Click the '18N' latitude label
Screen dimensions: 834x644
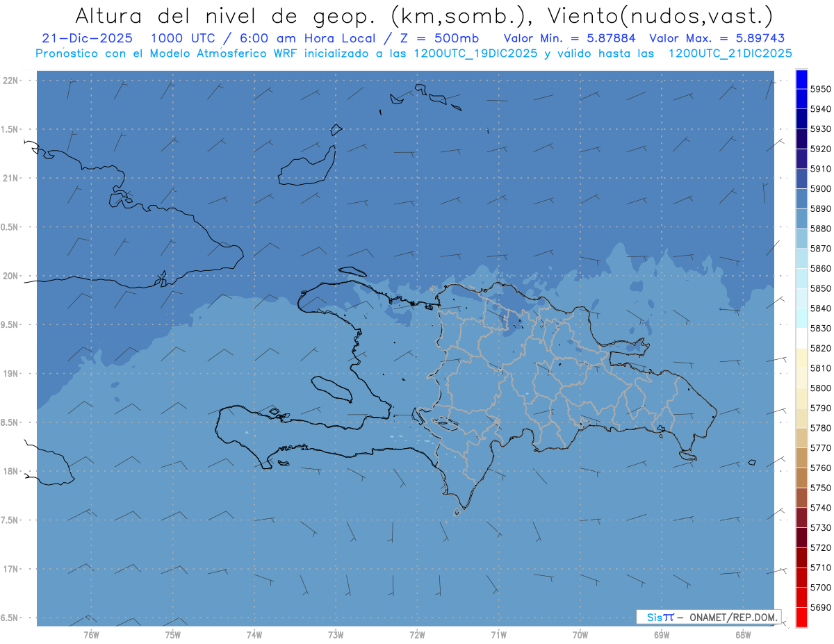[x=10, y=471]
